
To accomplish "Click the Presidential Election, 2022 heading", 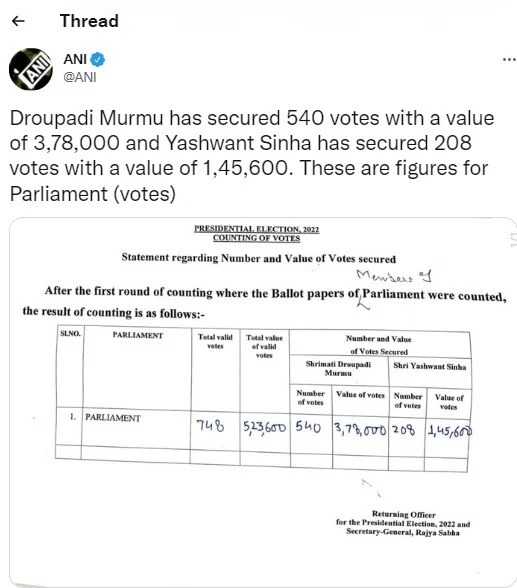I will point(256,229).
